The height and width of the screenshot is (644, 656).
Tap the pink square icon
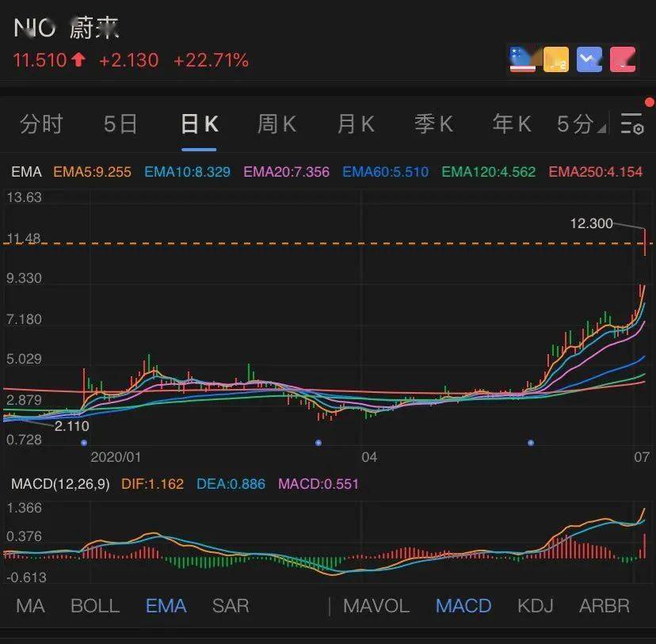tap(623, 59)
